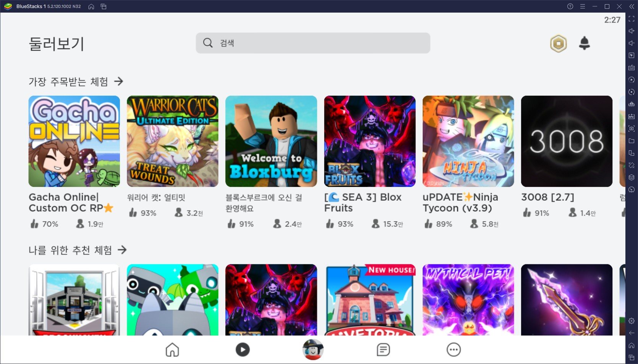Click the 검색 search field
Screen dimensions: 638x364
tap(313, 43)
